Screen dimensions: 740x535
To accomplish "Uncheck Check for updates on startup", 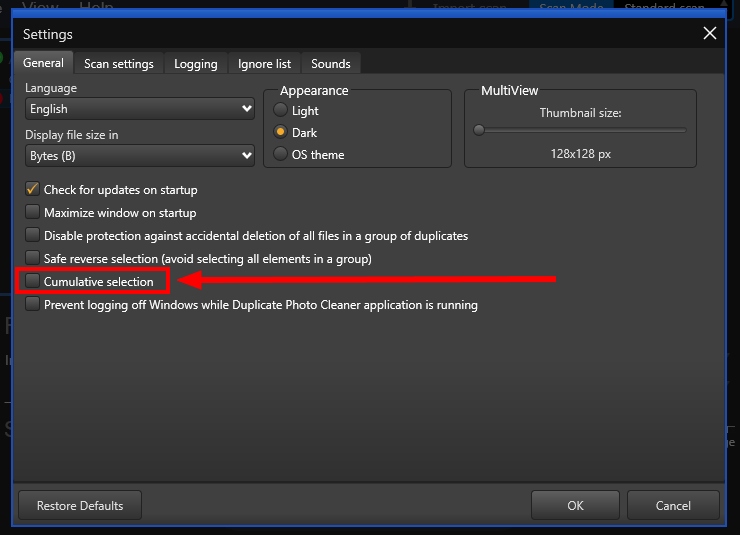I will [33, 189].
